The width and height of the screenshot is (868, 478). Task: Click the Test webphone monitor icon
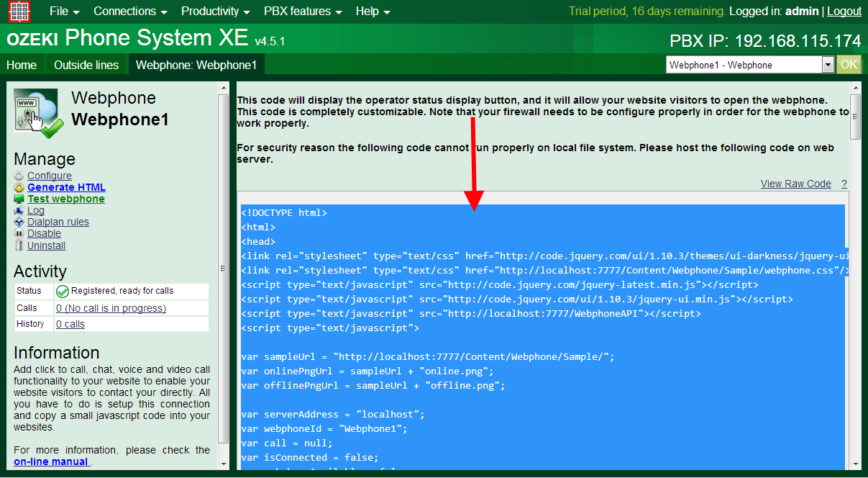tap(19, 199)
